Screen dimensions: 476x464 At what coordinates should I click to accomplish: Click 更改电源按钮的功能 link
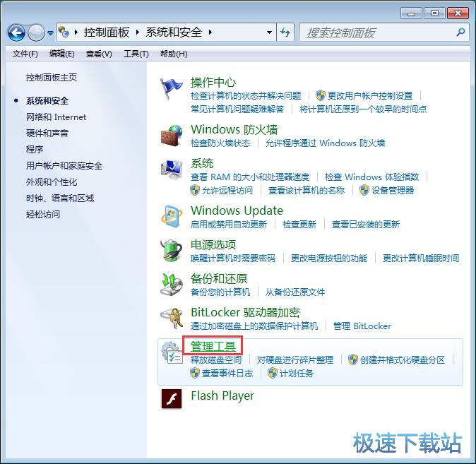click(329, 258)
